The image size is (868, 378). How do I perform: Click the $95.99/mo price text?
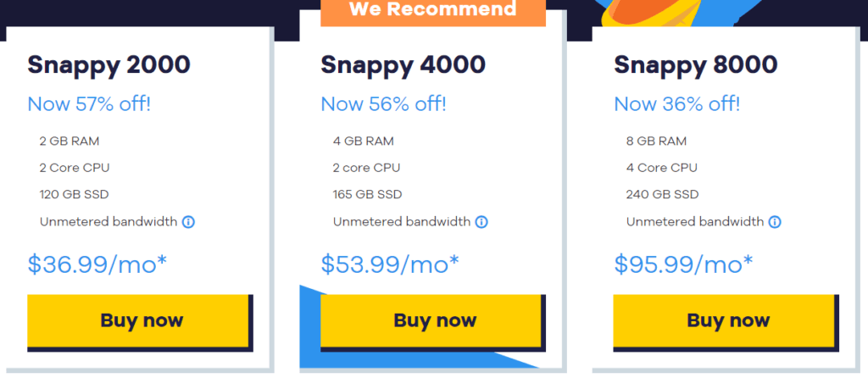pos(683,264)
